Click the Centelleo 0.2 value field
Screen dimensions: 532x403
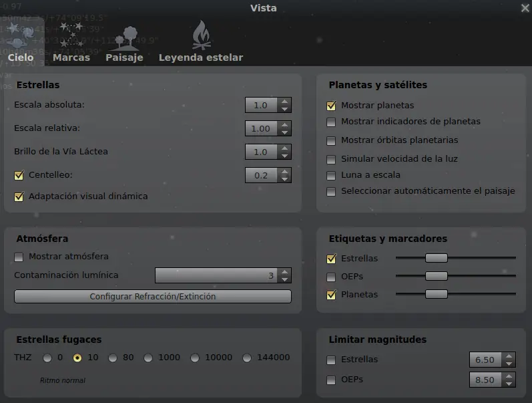pos(261,176)
